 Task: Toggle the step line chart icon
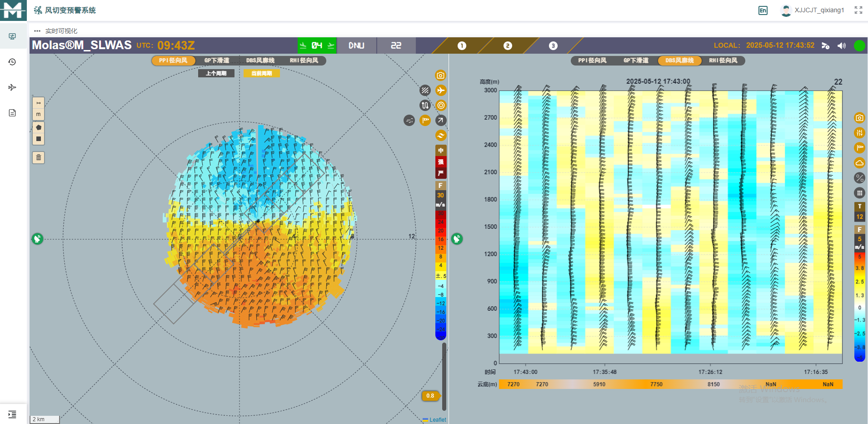pos(859,178)
